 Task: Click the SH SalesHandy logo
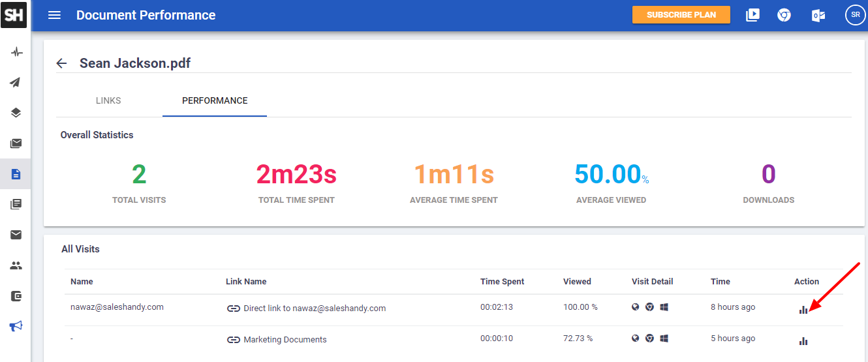tap(14, 14)
